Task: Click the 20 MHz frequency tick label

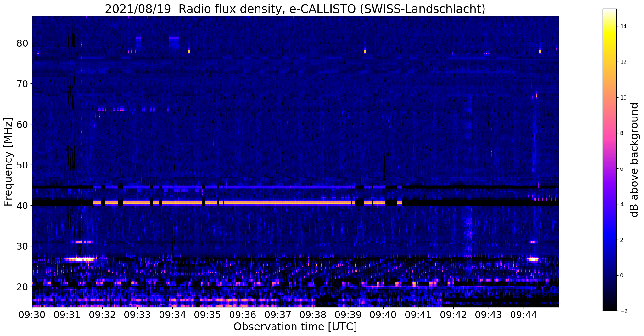Action: click(22, 287)
